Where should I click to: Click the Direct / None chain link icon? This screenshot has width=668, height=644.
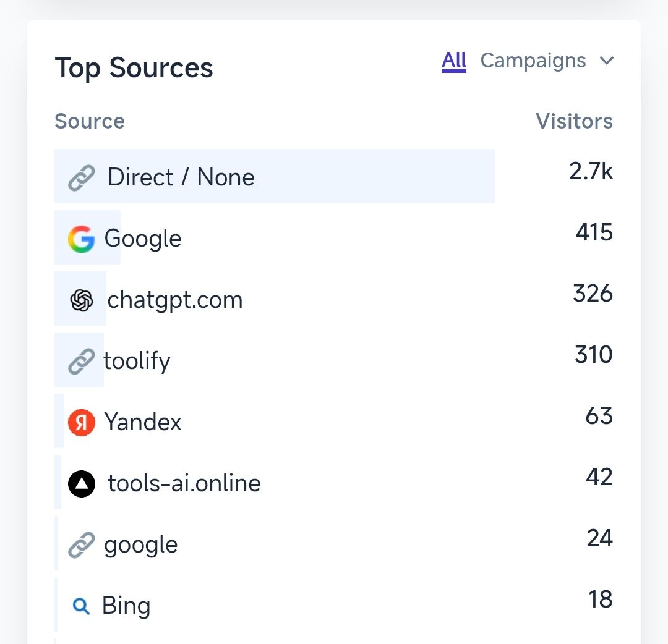(82, 178)
